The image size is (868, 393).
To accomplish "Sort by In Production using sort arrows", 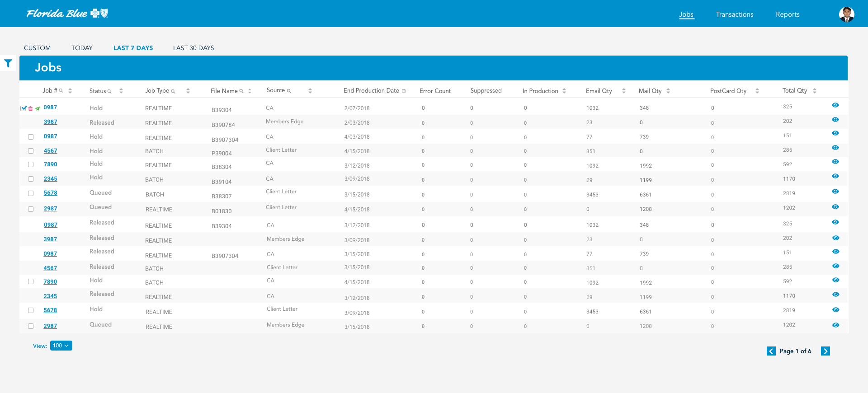I will tap(564, 91).
